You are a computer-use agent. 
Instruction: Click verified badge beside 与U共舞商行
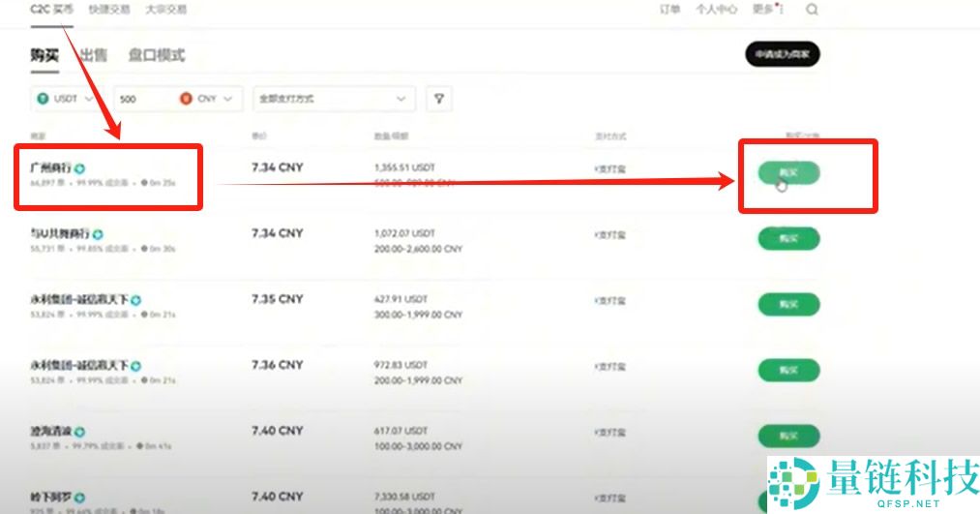pyautogui.click(x=98, y=234)
